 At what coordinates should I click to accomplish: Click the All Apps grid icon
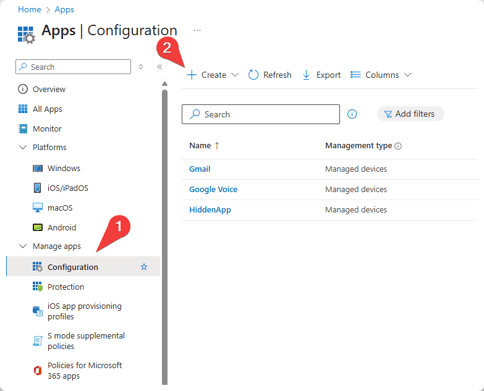pyautogui.click(x=23, y=109)
